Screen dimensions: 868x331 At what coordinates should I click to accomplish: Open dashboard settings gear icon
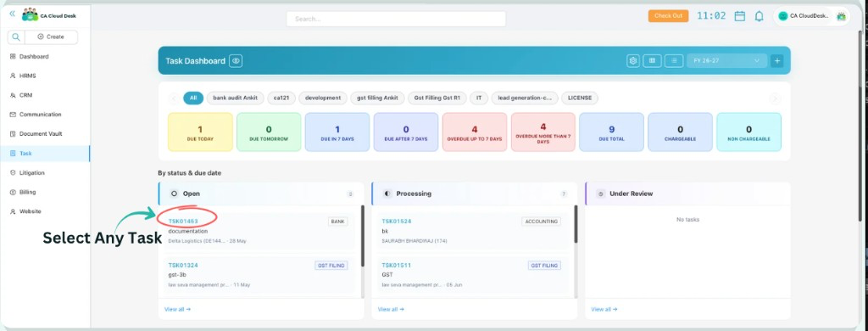633,61
